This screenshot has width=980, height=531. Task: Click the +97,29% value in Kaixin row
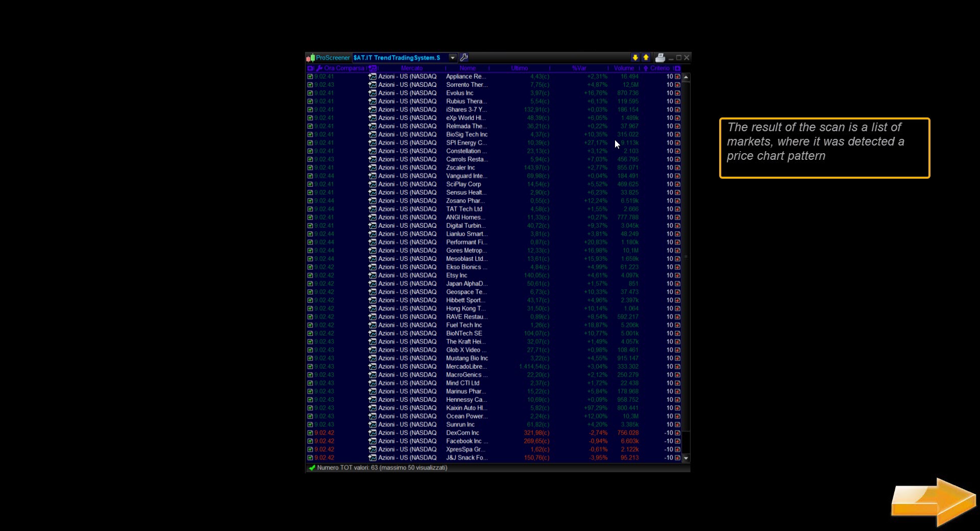click(x=596, y=408)
